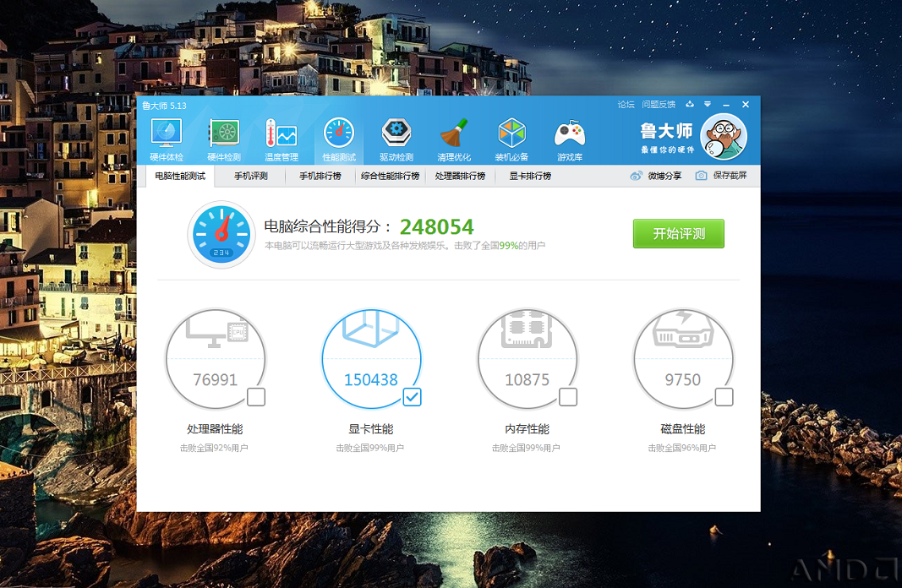The width and height of the screenshot is (902, 588).
Task: Click the 电脑综合性能得分 heading
Action: [327, 226]
